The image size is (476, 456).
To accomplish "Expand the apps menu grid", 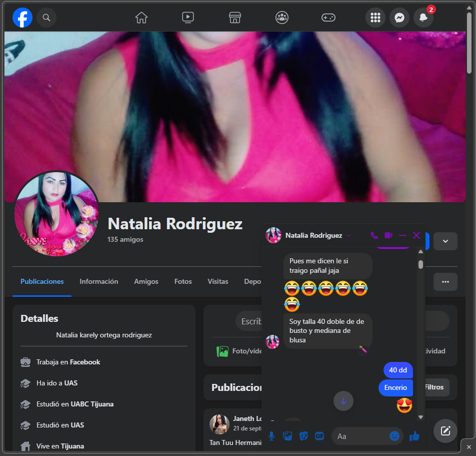I will (x=375, y=18).
